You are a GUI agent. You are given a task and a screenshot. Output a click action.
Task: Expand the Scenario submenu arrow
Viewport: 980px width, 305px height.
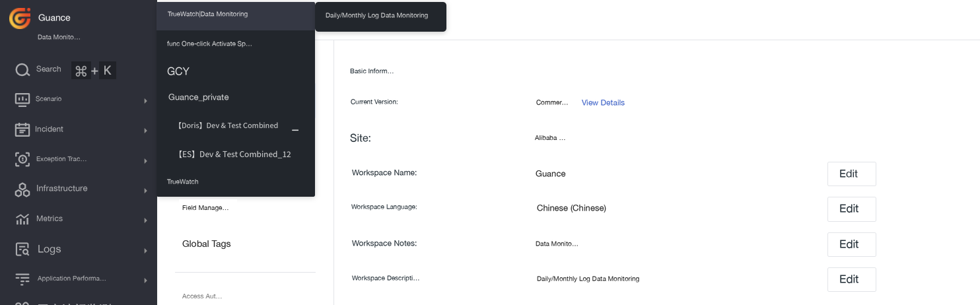145,101
